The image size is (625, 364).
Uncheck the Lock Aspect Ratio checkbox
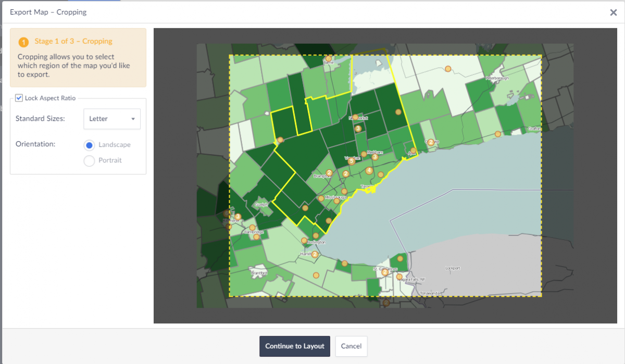[x=19, y=98]
